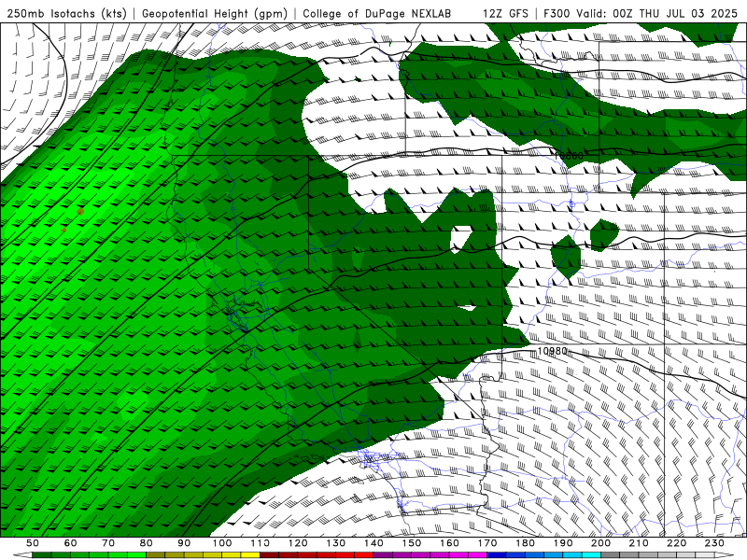Click the "120" legend value
Image resolution: width=747 pixels, height=560 pixels.
(298, 543)
